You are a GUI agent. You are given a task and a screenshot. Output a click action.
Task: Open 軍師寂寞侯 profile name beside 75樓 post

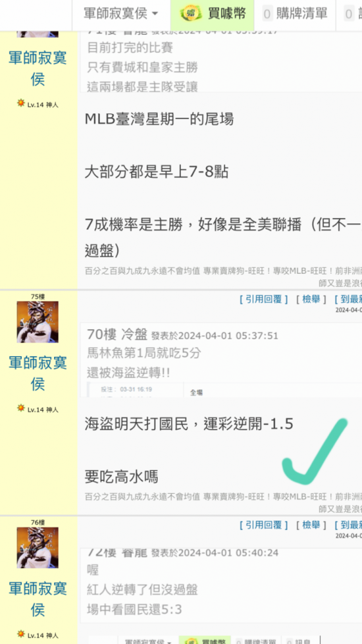click(37, 374)
